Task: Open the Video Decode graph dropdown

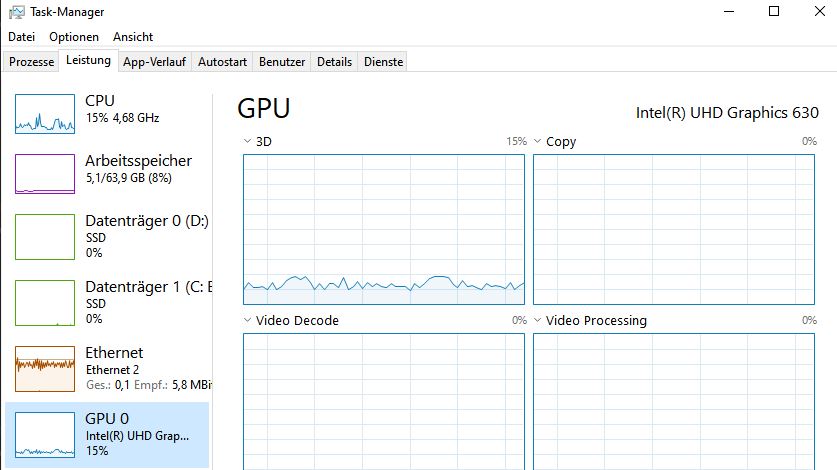Action: point(247,321)
